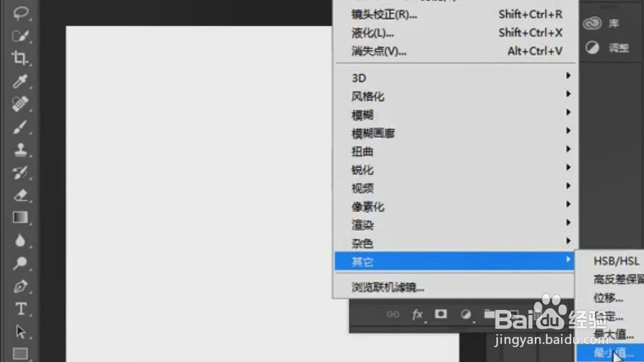Click 浏览联机滤镜 to browse online filters
This screenshot has height=362, width=644.
[x=387, y=287]
